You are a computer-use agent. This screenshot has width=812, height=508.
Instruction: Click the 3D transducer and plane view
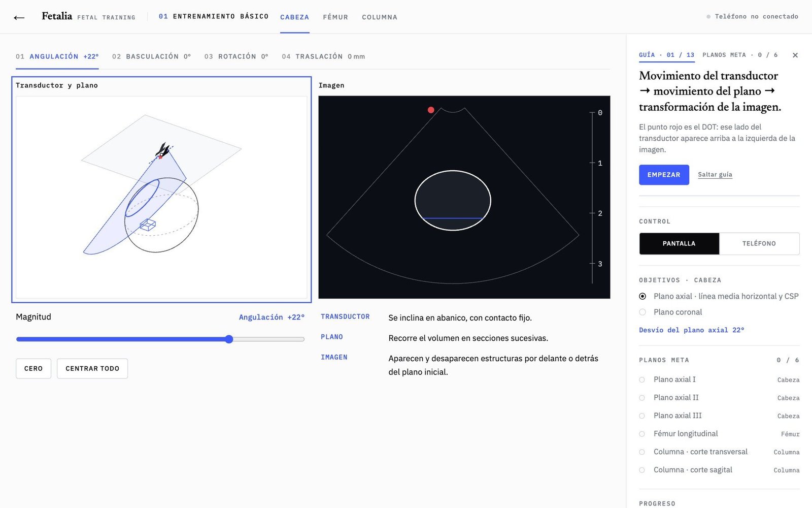161,197
